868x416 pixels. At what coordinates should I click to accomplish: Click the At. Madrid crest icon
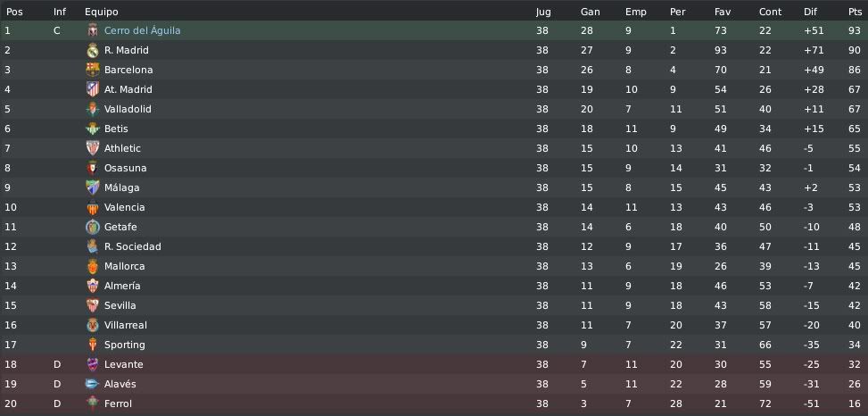tap(93, 90)
